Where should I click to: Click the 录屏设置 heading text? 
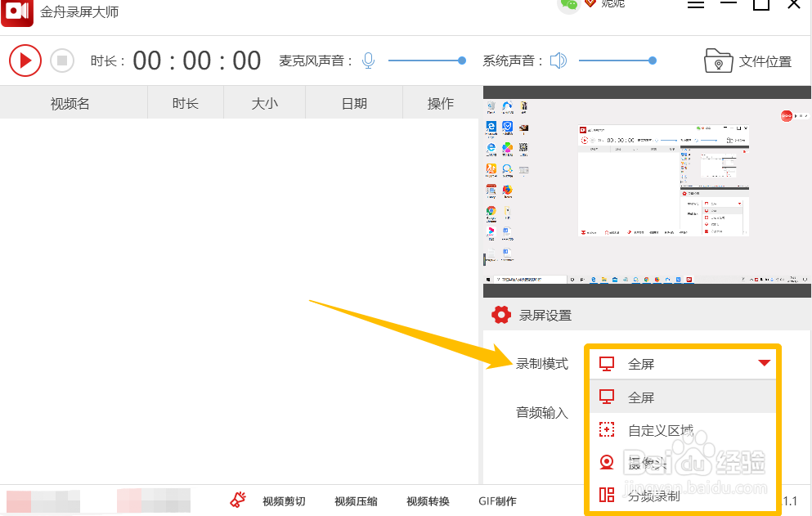[x=545, y=315]
